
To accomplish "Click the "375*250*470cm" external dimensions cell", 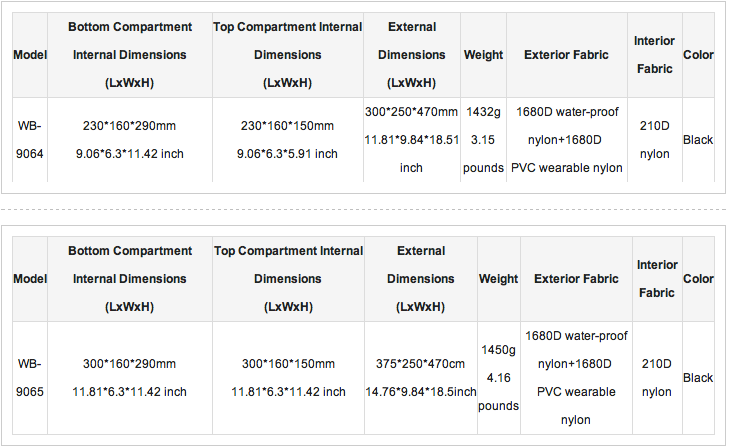I will click(421, 378).
